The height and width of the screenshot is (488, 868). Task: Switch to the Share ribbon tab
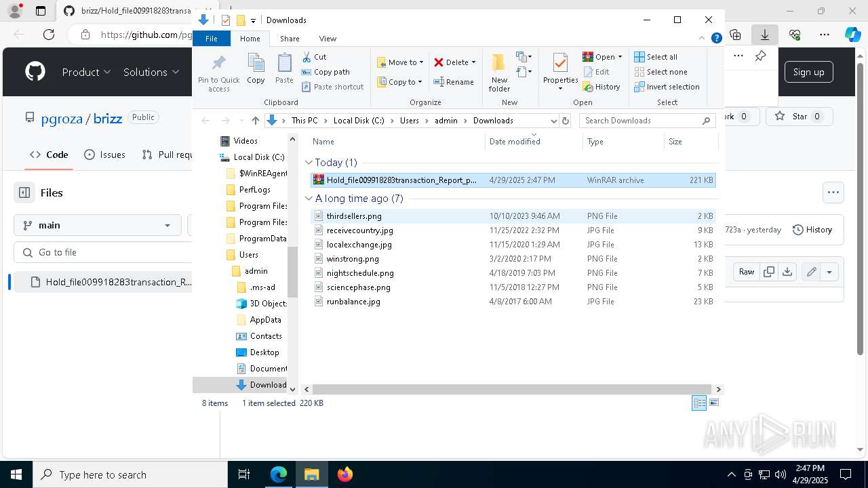pos(290,39)
